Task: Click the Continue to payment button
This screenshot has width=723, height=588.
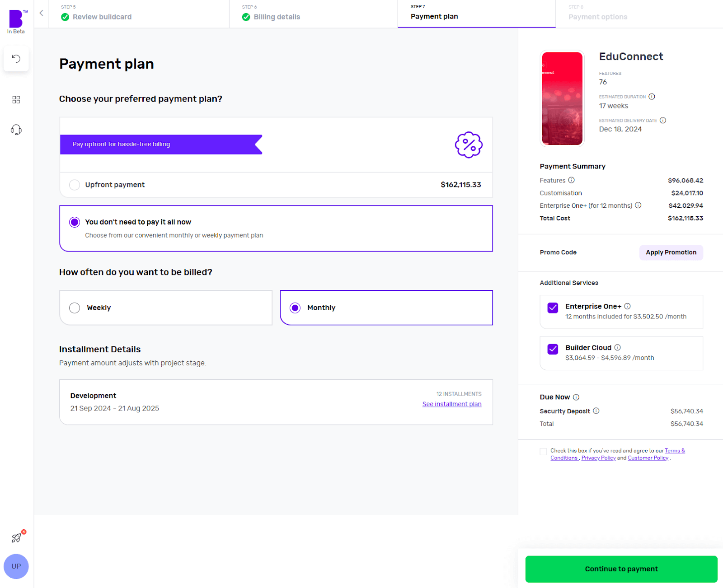Action: (621, 569)
